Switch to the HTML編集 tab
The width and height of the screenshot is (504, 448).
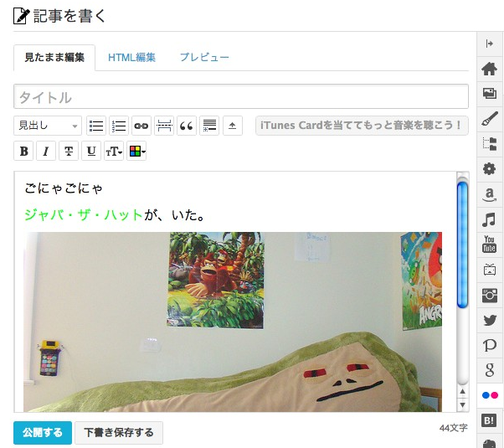click(x=131, y=58)
